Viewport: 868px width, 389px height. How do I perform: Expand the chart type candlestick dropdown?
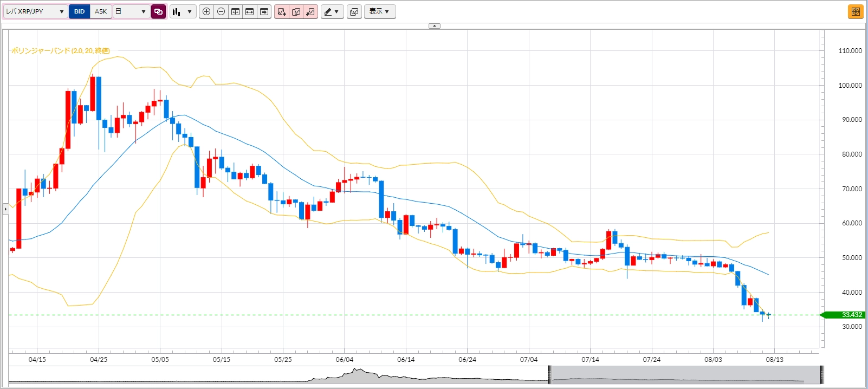coord(183,11)
